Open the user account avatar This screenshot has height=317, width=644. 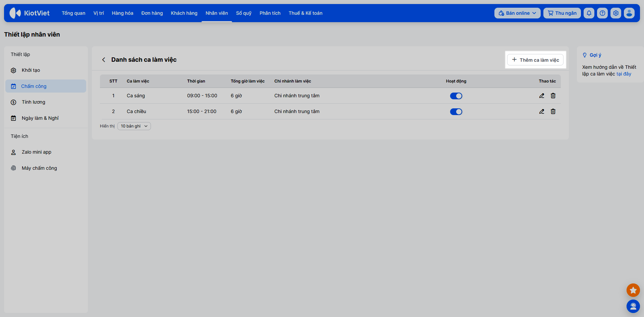(629, 13)
